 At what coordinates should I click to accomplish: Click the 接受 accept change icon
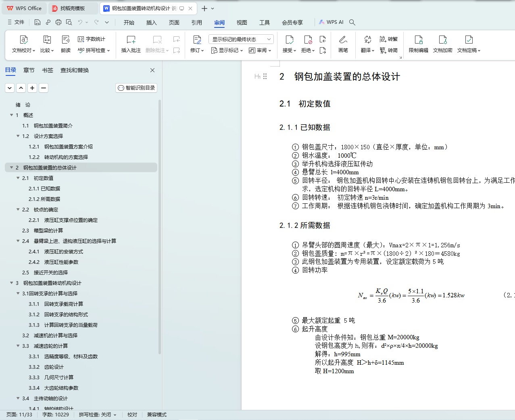point(290,40)
